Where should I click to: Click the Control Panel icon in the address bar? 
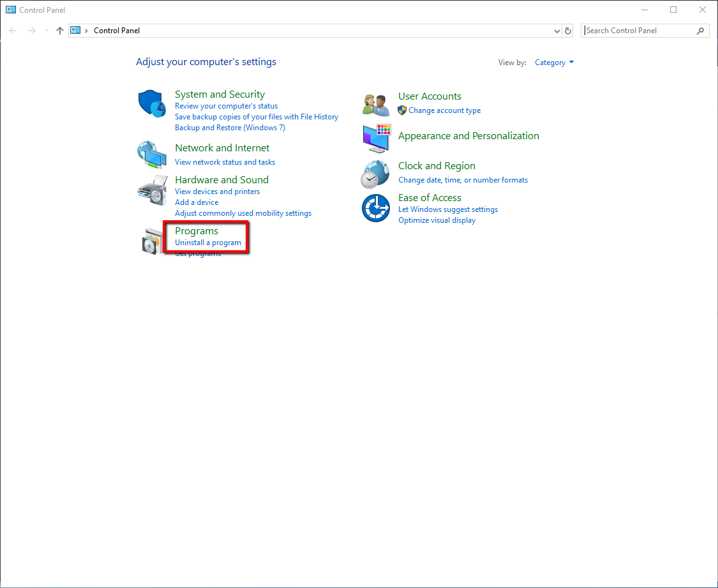[x=75, y=30]
